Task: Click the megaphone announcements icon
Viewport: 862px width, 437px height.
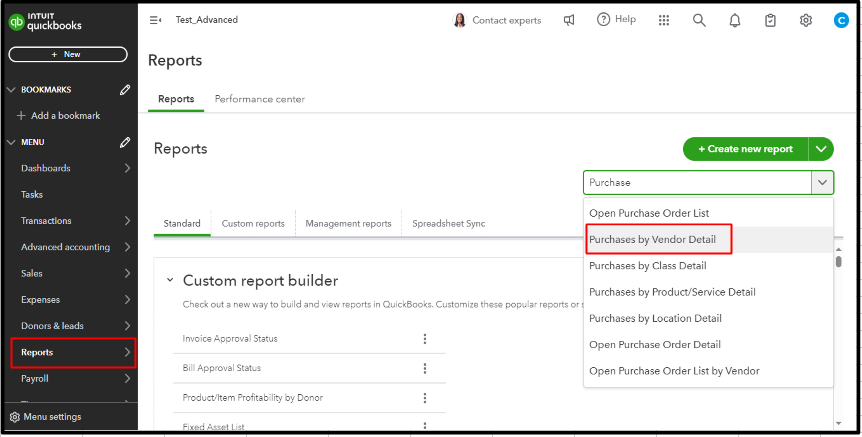Action: pos(569,20)
